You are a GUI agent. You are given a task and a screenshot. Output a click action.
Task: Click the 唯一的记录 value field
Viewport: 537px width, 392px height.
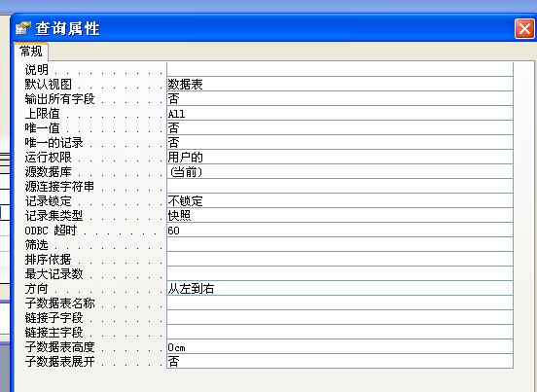(340, 142)
